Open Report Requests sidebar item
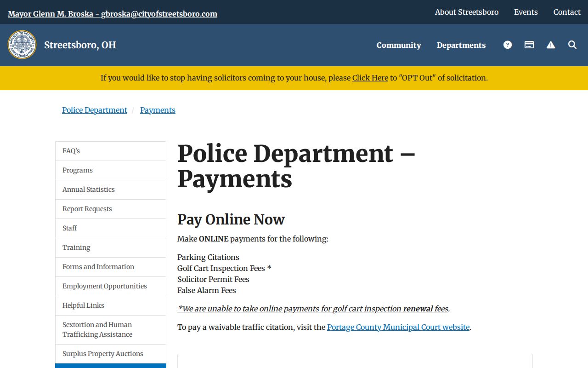The width and height of the screenshot is (588, 368). (x=111, y=209)
